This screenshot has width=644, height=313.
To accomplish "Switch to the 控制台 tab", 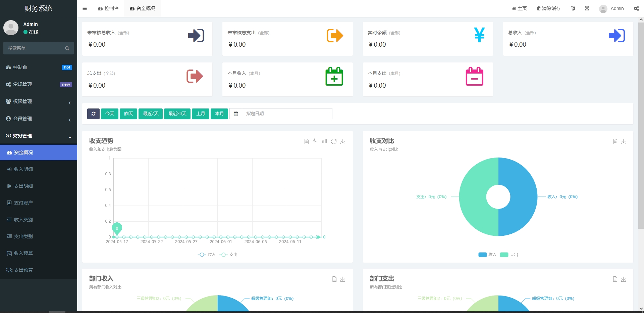I will pos(108,8).
